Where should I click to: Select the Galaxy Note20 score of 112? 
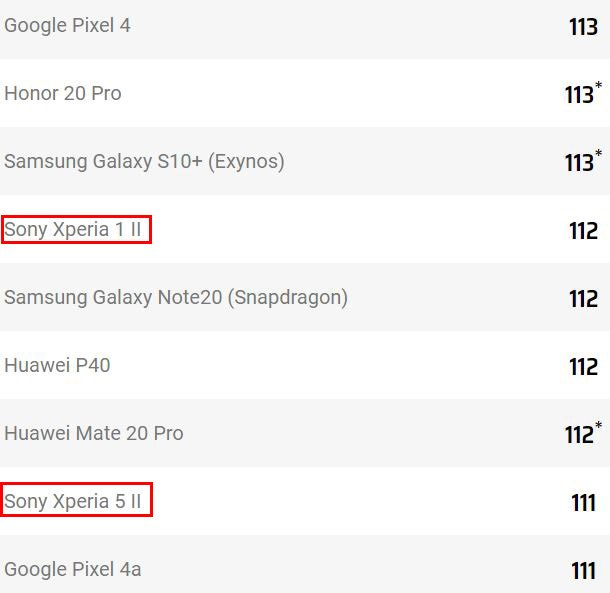click(x=583, y=299)
